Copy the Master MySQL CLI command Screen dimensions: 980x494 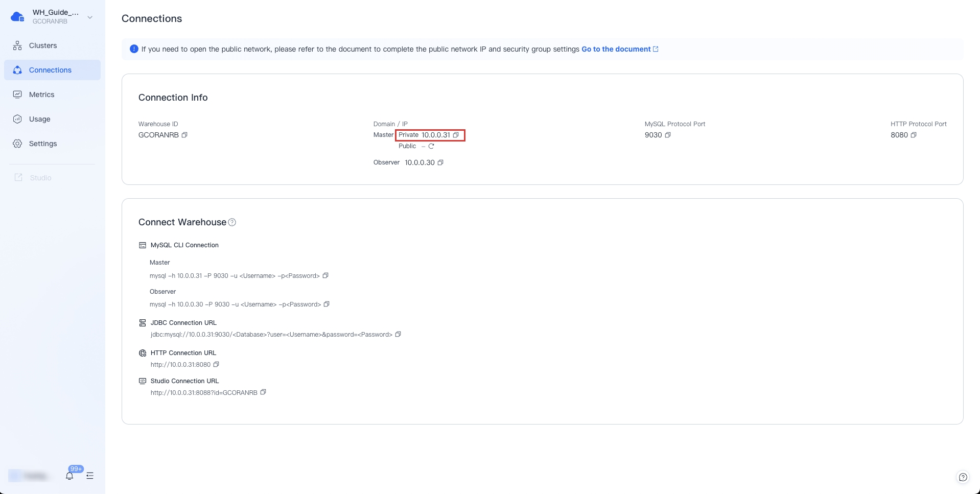coord(325,275)
